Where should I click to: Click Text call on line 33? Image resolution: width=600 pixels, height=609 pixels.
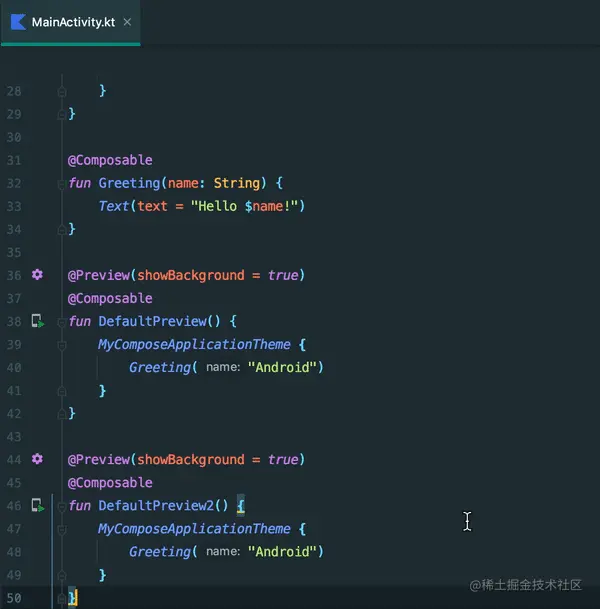pos(113,206)
